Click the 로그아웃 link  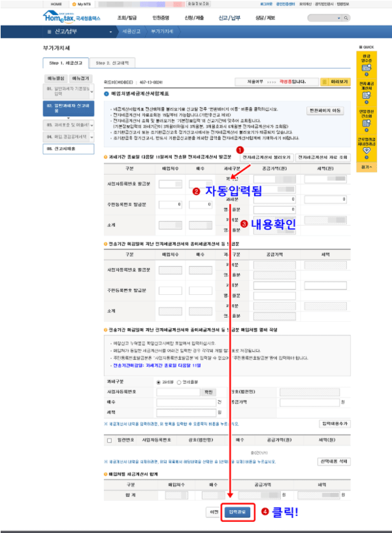click(x=267, y=4)
